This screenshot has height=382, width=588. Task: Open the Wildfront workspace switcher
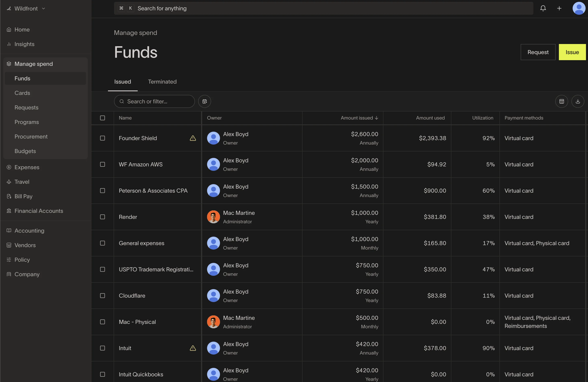[x=25, y=8]
